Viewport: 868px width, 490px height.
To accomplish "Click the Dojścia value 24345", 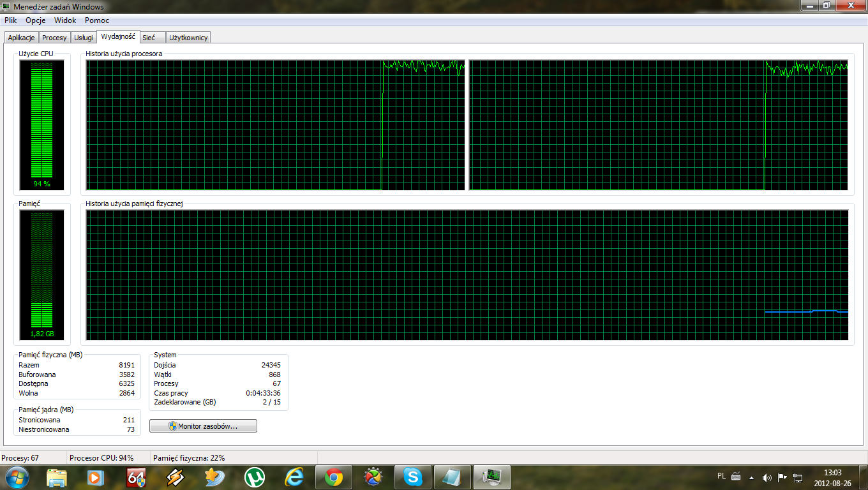I will click(x=271, y=365).
